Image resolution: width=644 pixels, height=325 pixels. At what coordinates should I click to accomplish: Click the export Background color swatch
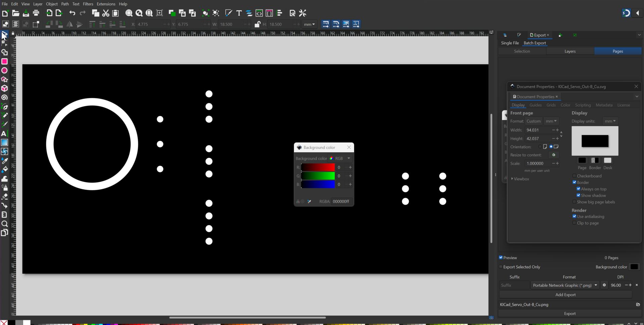pyautogui.click(x=634, y=267)
